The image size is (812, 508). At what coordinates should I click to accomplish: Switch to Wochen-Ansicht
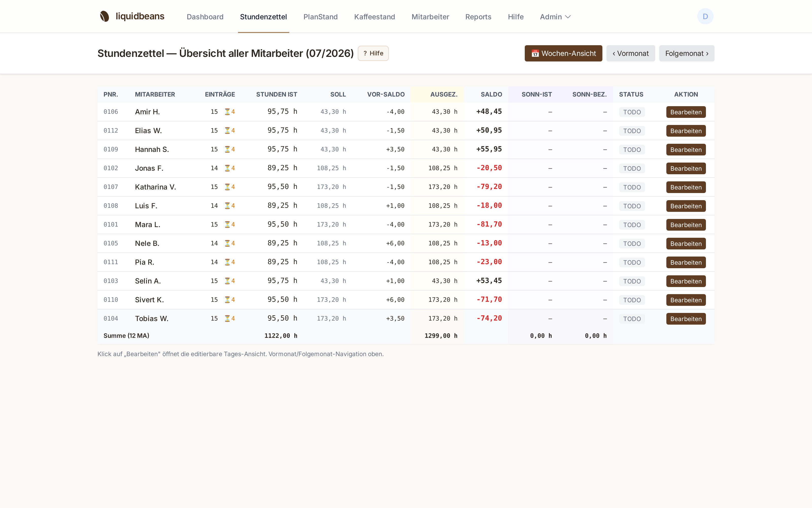click(563, 53)
